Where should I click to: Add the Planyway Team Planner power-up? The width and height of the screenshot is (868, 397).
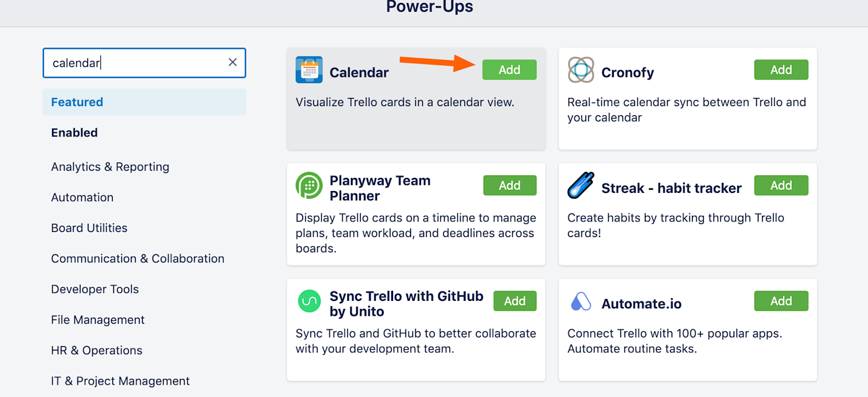[x=510, y=185]
